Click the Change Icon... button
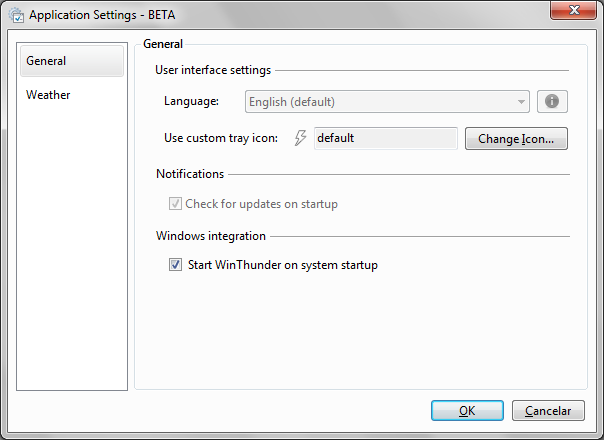Screen dimensions: 604x440 [516, 139]
